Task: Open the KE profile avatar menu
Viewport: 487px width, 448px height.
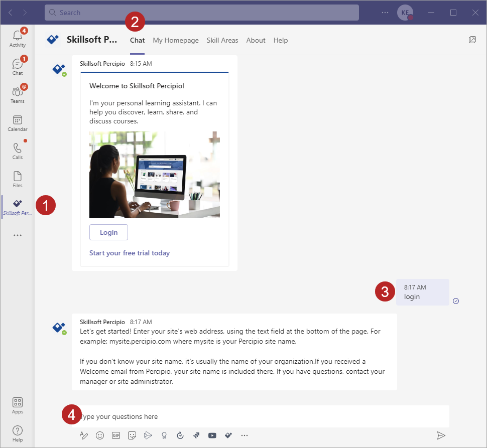Action: pyautogui.click(x=405, y=13)
